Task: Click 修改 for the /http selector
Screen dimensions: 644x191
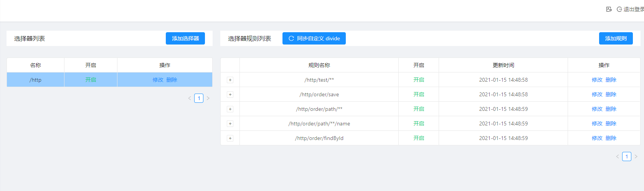Action: (158, 80)
